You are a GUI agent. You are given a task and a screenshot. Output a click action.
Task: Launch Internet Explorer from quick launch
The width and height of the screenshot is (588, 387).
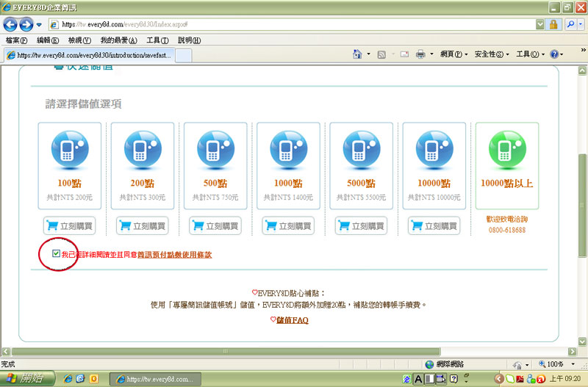pyautogui.click(x=68, y=378)
